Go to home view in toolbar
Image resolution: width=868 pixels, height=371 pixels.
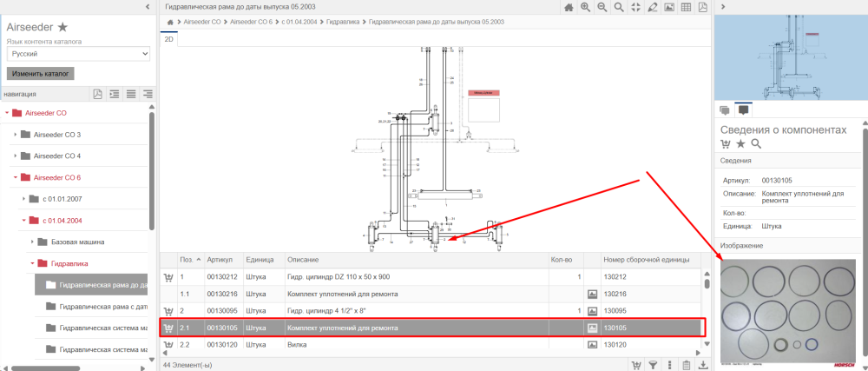coord(568,7)
